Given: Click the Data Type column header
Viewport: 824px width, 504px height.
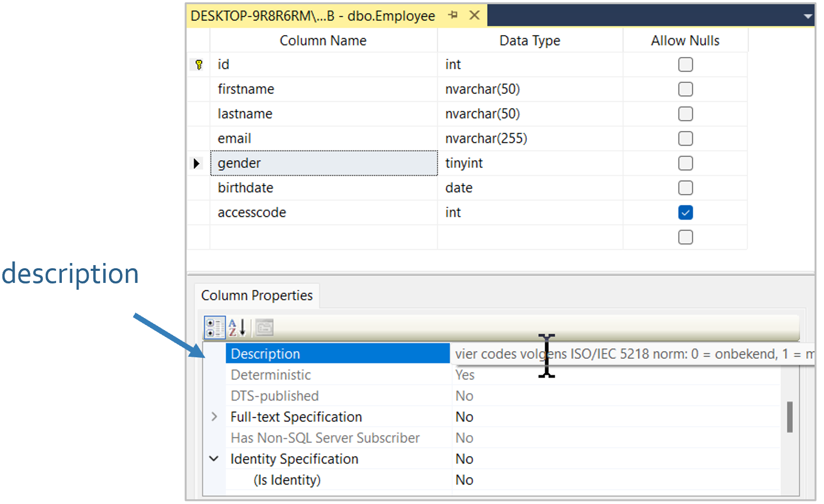Looking at the screenshot, I should [529, 41].
